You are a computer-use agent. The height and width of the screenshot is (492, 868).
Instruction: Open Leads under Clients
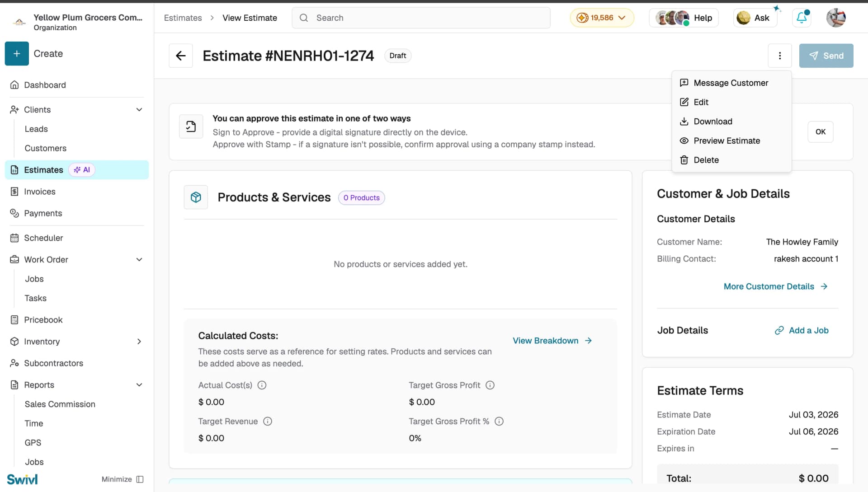36,129
